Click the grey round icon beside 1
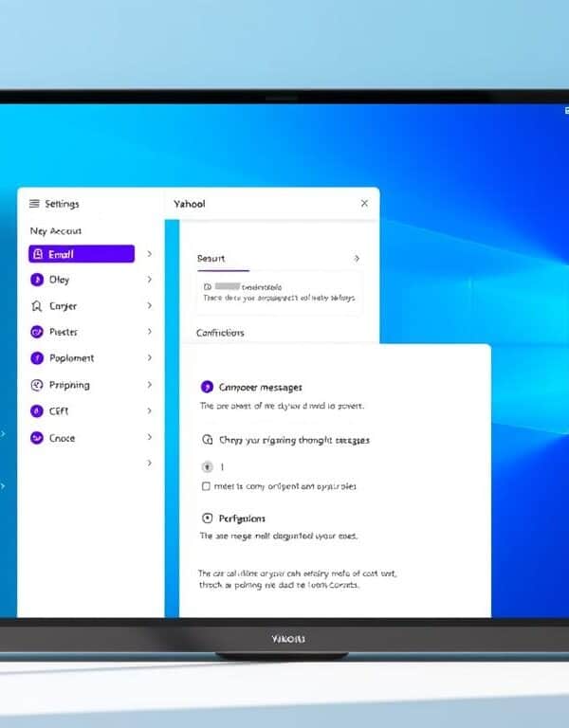 pos(207,466)
